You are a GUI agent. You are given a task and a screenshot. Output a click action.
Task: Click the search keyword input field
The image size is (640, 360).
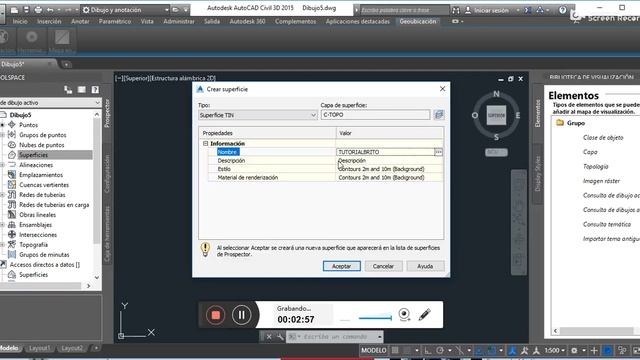(403, 10)
